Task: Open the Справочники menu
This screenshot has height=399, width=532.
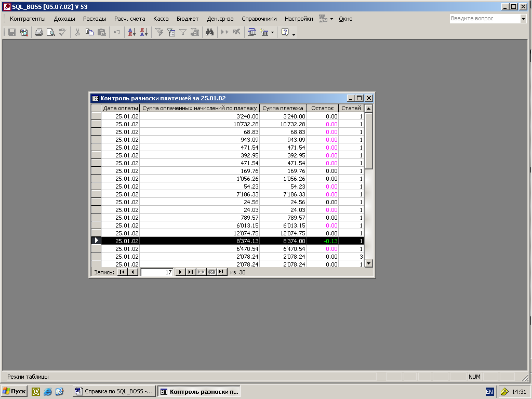Action: pyautogui.click(x=259, y=19)
